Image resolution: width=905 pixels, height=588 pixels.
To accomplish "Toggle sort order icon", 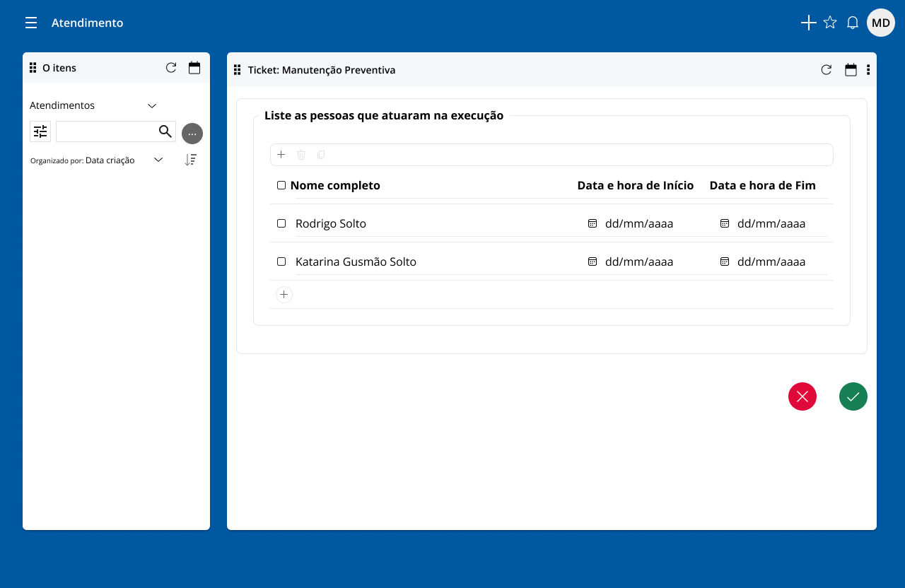I will 191,160.
